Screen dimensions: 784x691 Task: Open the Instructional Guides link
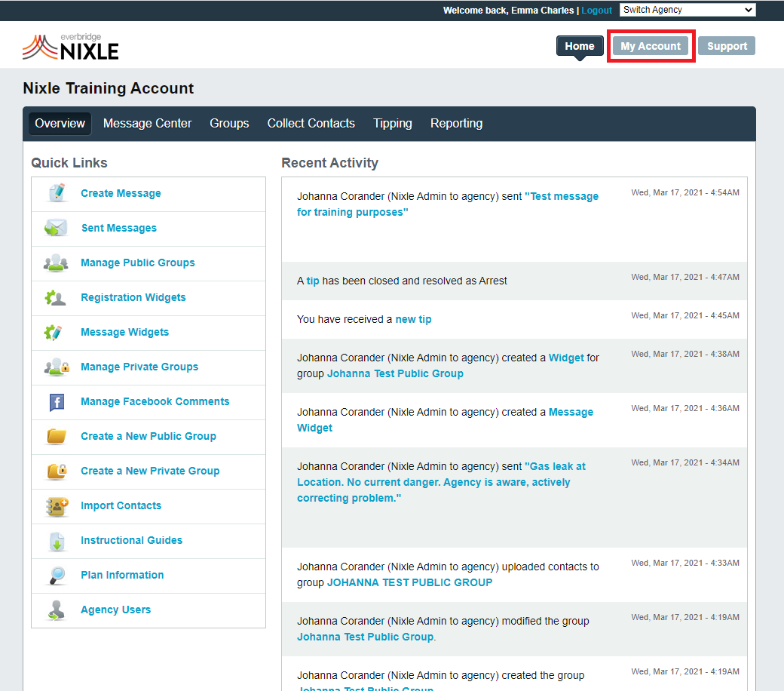pyautogui.click(x=131, y=540)
